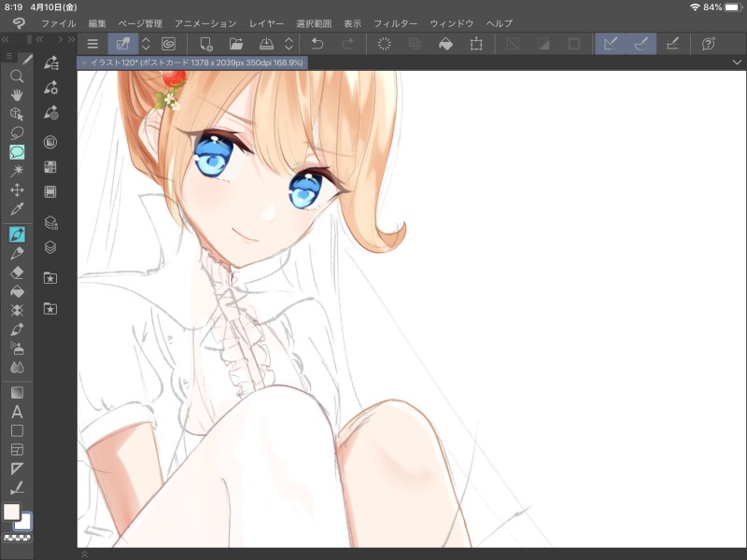Undo the last action
Image resolution: width=747 pixels, height=560 pixels.
click(x=317, y=44)
